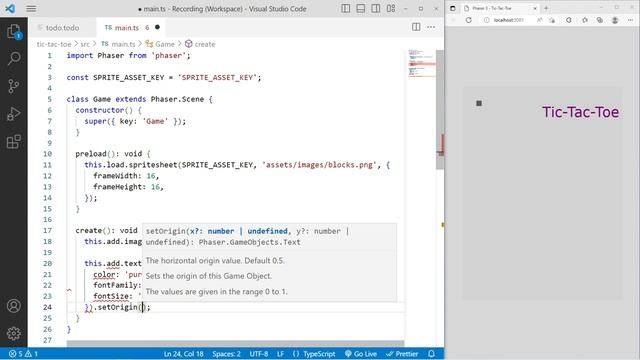
Task: Click the tab actions icon in the browser
Action: 453,8
